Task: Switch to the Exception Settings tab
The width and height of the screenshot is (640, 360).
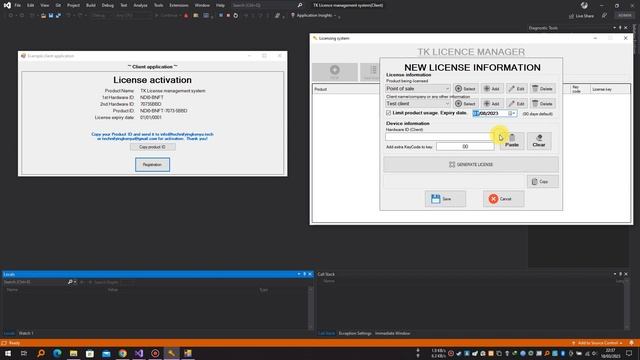Action: pos(355,333)
